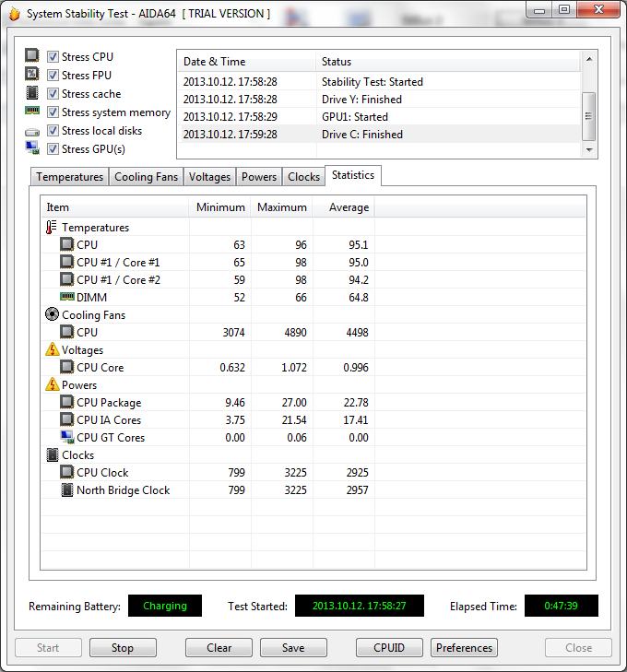Click the Date & Time column header
Image resolution: width=627 pixels, height=672 pixels.
point(246,61)
